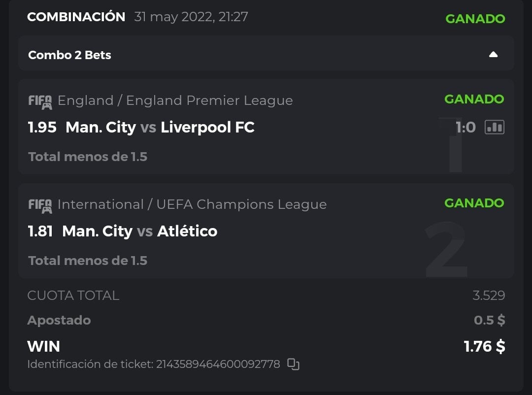Click the top GANADO status label

(x=475, y=19)
